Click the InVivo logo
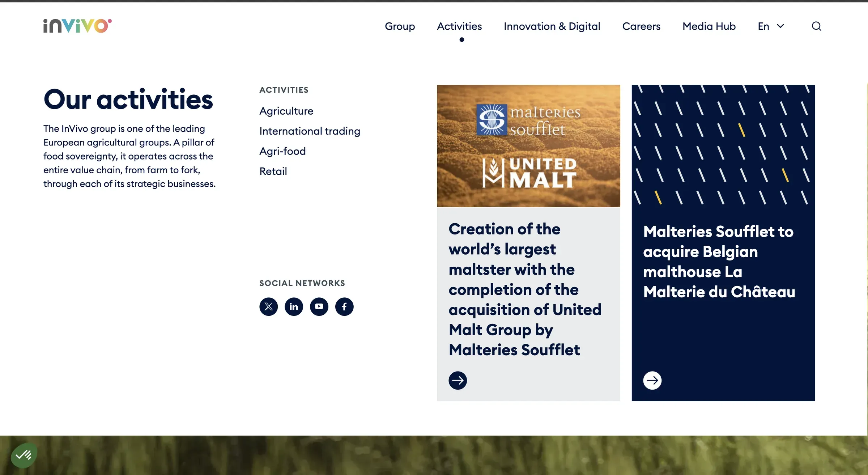868x475 pixels. pyautogui.click(x=77, y=26)
